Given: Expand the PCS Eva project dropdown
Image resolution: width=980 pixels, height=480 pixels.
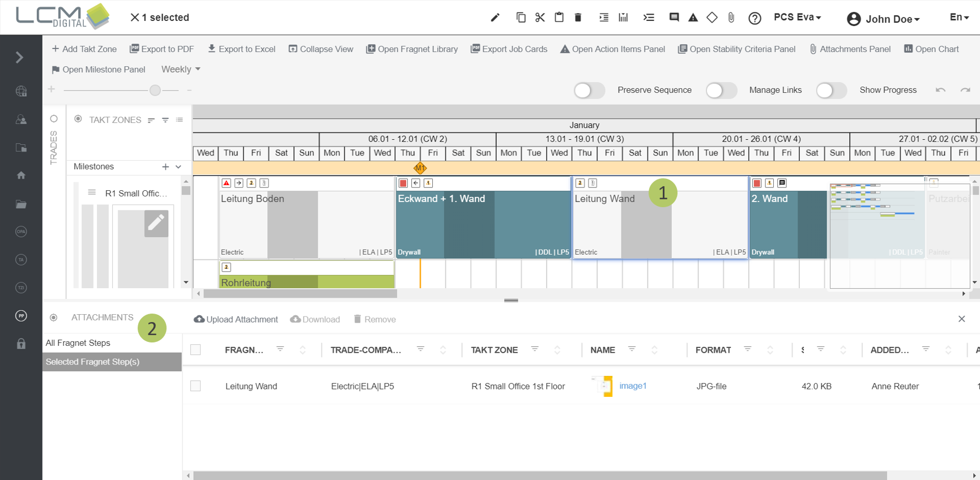Looking at the screenshot, I should pyautogui.click(x=797, y=18).
